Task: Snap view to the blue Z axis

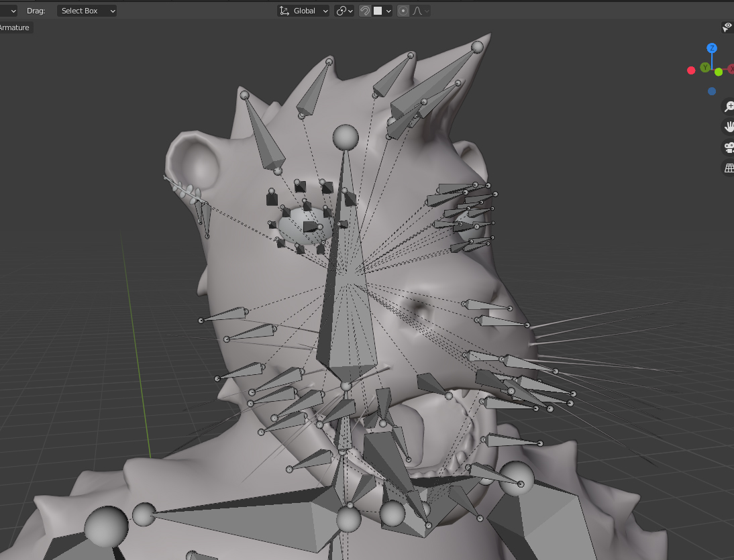Action: 712,48
